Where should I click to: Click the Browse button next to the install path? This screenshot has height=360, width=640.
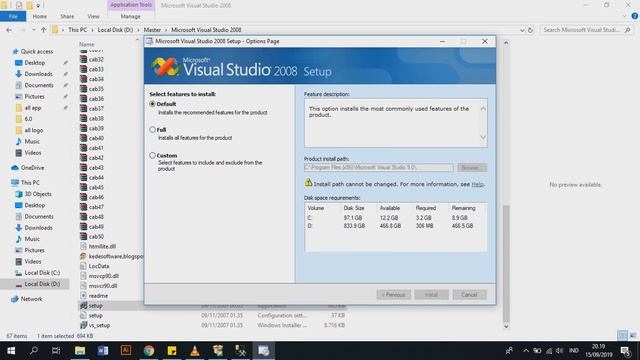tap(472, 167)
